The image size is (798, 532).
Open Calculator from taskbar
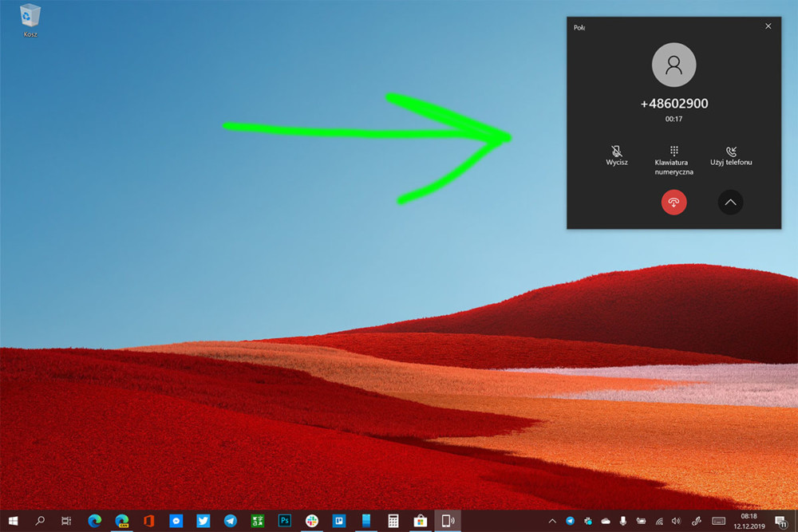tap(393, 521)
